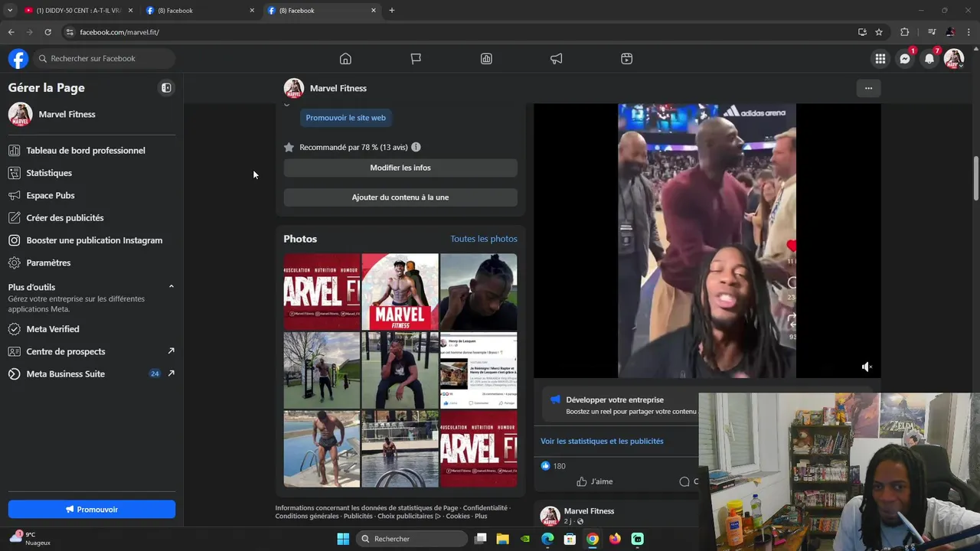Screen dimensions: 980x551
Task: Open the insights chart icon in top nav
Action: coord(486,59)
